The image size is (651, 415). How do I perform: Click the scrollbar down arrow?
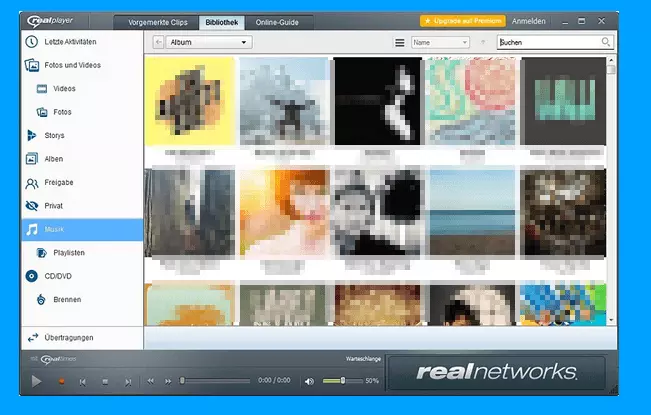point(611,320)
